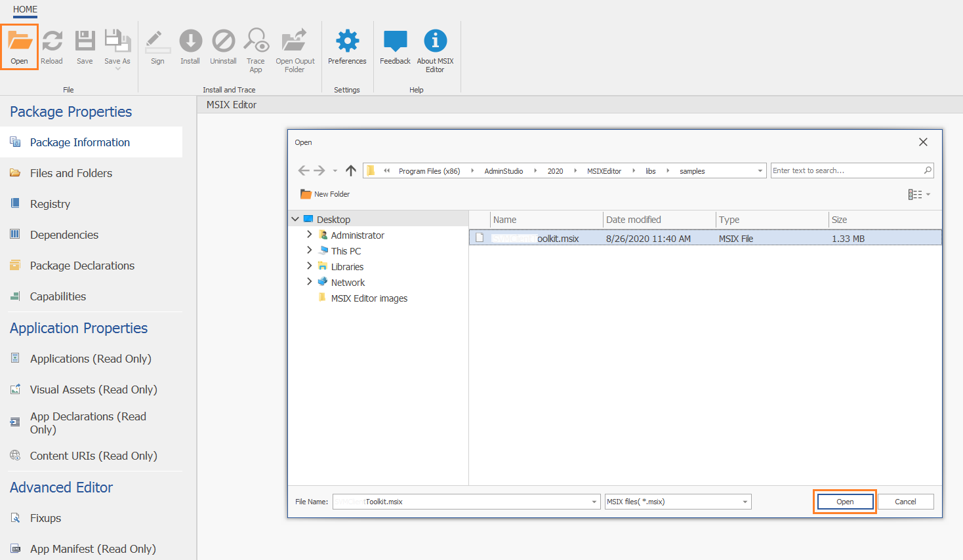
Task: Go up one folder level
Action: coord(351,170)
